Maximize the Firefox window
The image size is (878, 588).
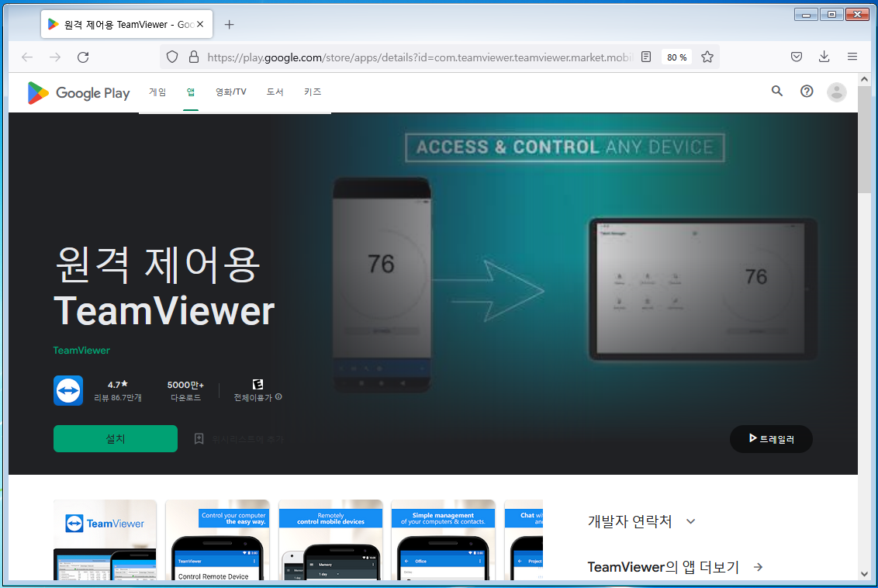click(831, 15)
